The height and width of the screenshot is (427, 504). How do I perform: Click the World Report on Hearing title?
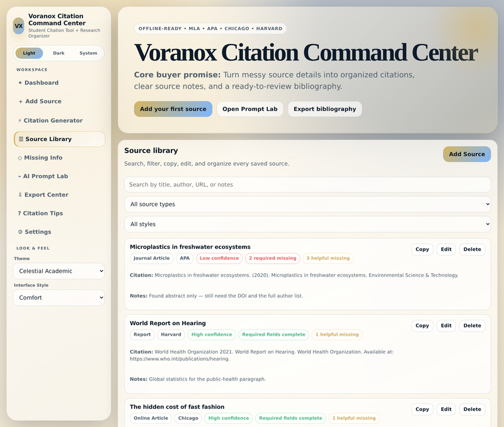(x=168, y=323)
